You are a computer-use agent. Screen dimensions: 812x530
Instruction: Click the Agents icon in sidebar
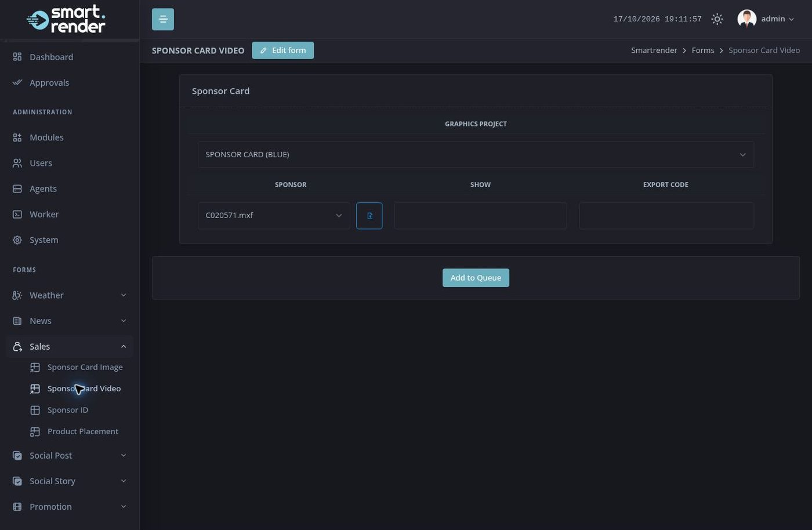coord(17,188)
